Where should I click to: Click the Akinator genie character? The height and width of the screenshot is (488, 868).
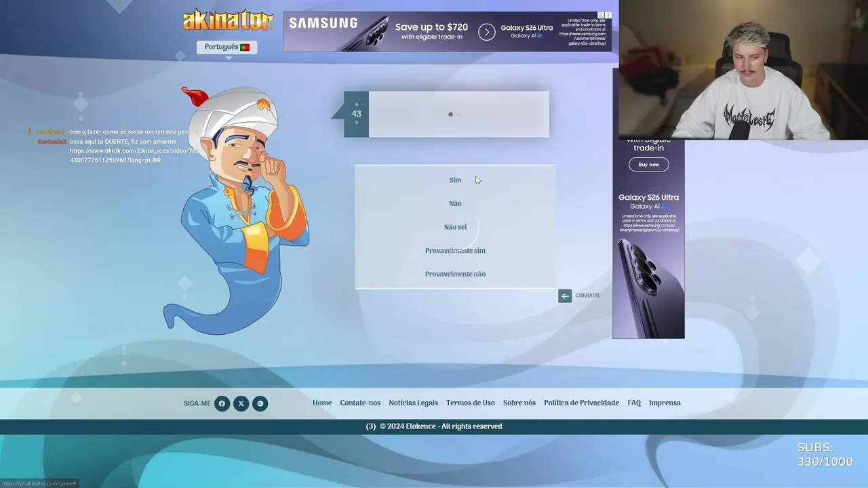237,210
